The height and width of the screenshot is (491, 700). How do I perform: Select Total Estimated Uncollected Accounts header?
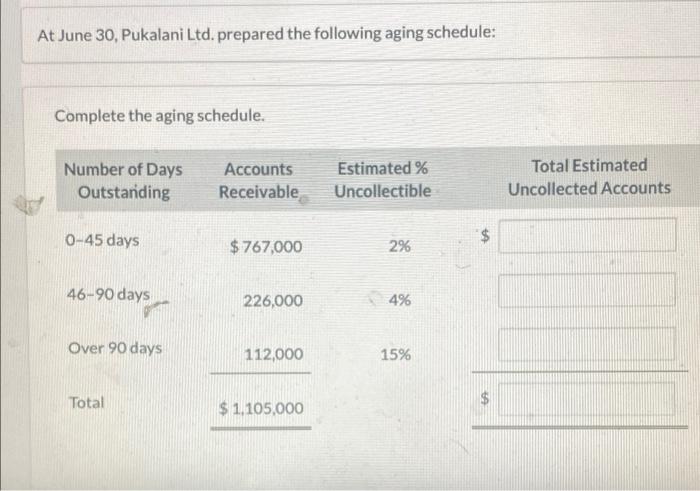[x=589, y=177]
